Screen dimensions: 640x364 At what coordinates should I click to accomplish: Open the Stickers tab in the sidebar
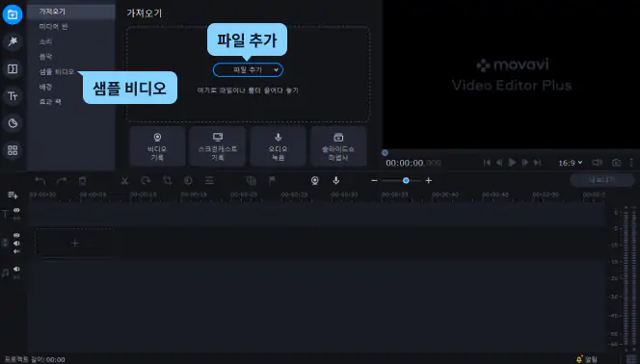[x=13, y=123]
